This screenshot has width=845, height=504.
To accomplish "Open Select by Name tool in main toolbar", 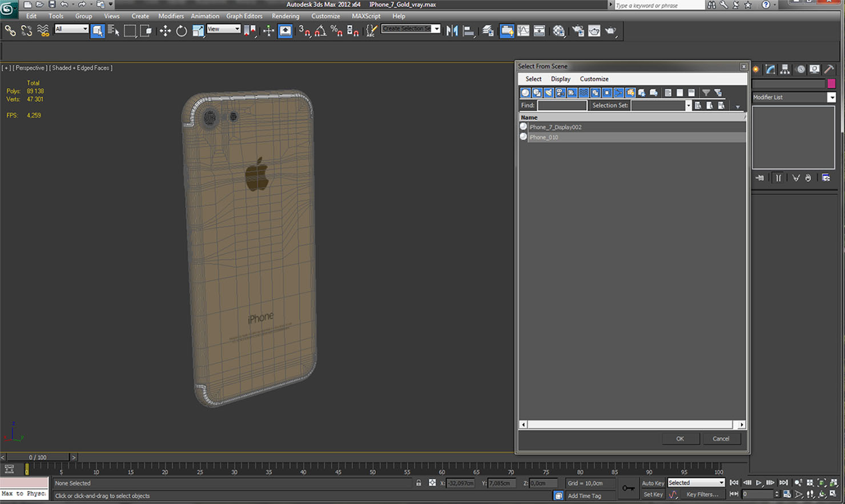I will tap(114, 31).
